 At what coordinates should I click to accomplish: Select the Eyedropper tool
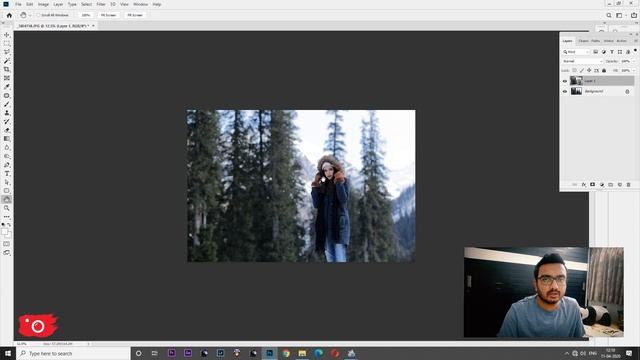click(x=7, y=87)
